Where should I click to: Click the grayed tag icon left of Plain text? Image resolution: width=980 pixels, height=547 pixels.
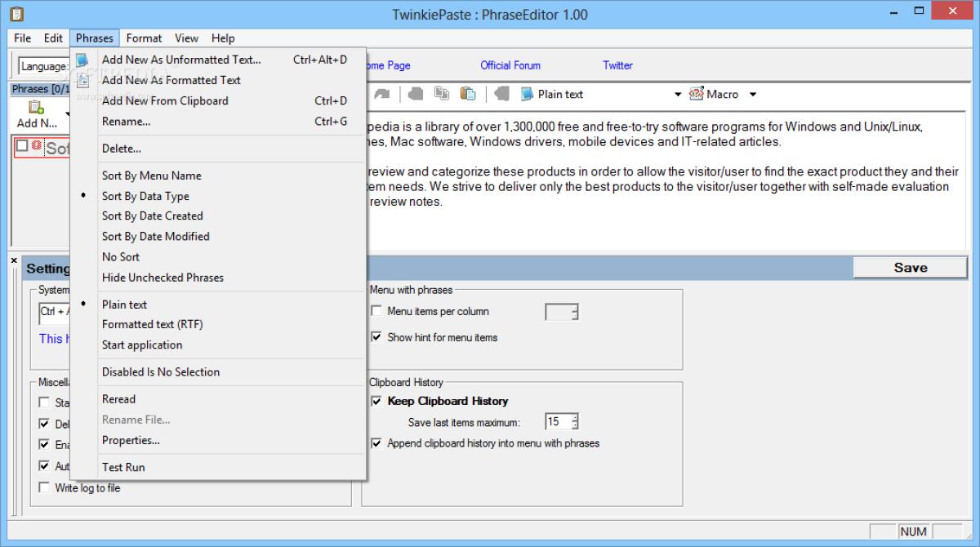[x=501, y=94]
